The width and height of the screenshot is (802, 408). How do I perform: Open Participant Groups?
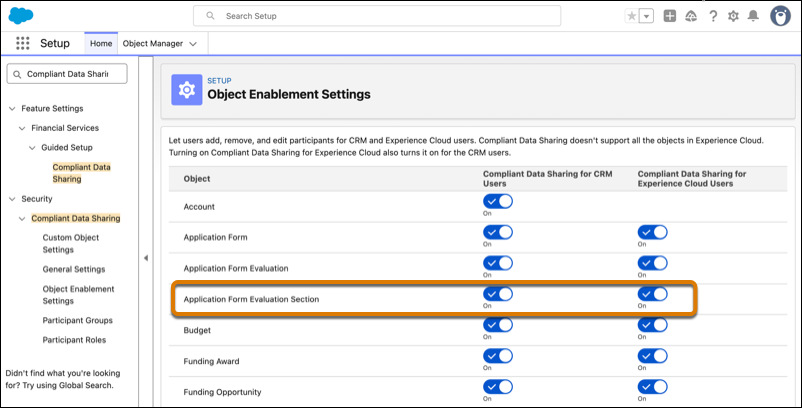(x=77, y=321)
